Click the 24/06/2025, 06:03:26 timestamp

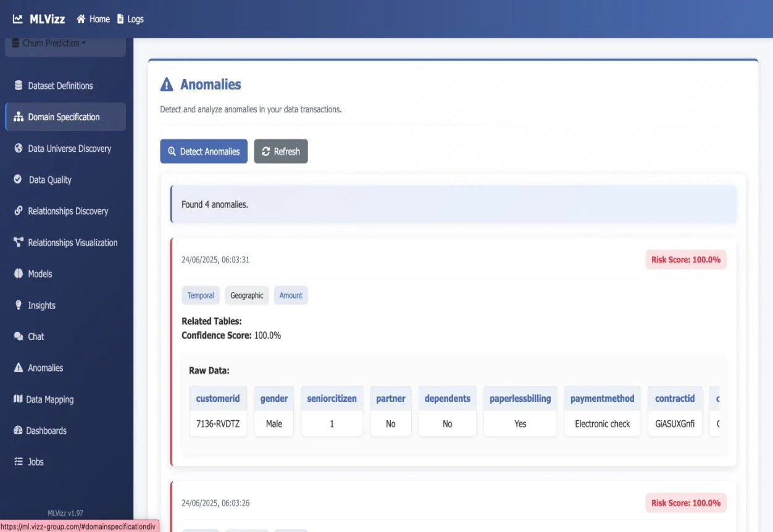215,503
